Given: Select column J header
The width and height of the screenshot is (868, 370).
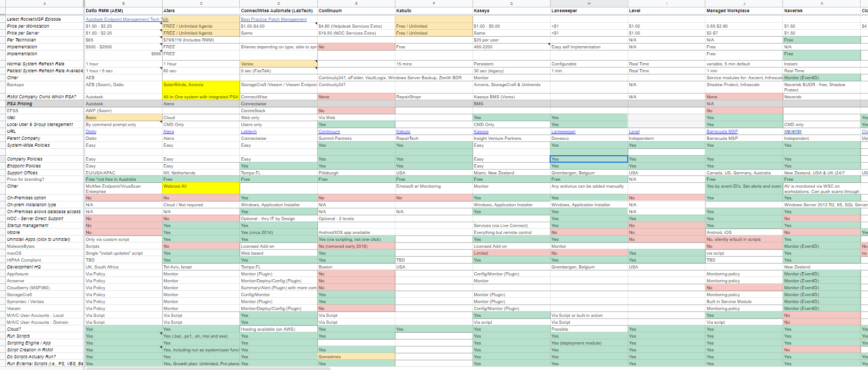Looking at the screenshot, I should 744,3.
